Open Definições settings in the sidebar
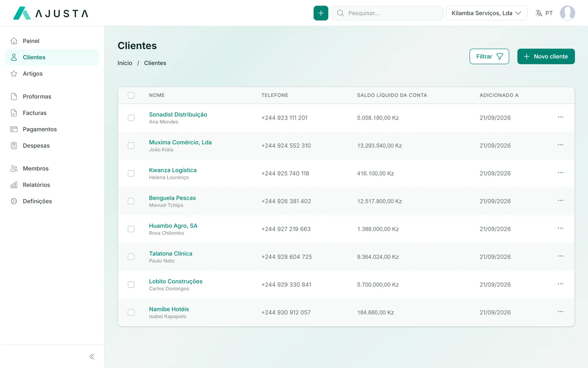The width and height of the screenshot is (588, 368). pos(52,201)
